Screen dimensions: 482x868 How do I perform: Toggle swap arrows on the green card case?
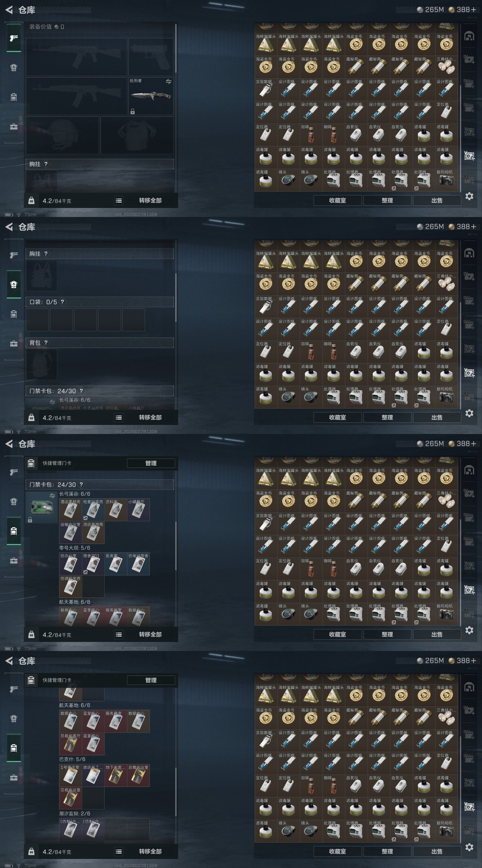(x=52, y=495)
